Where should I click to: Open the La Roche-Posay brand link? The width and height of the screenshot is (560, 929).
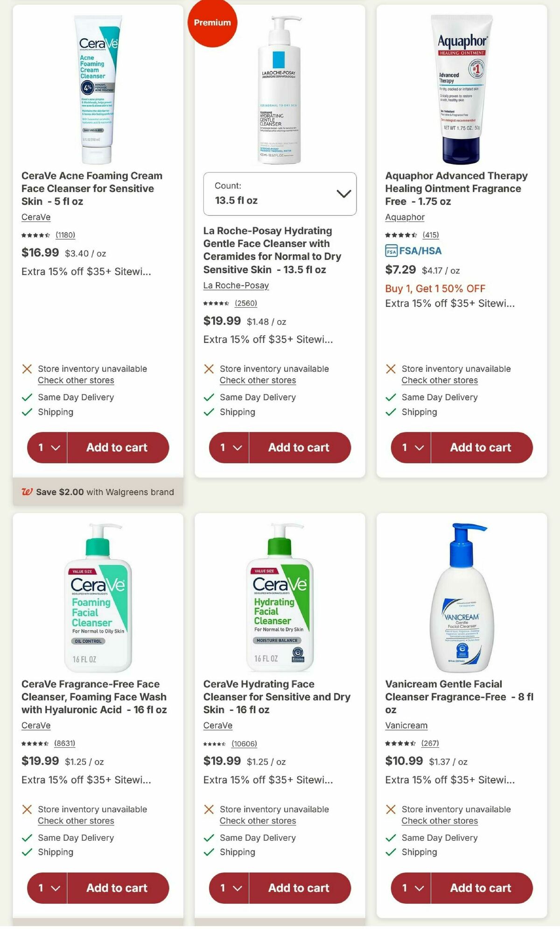click(x=235, y=285)
